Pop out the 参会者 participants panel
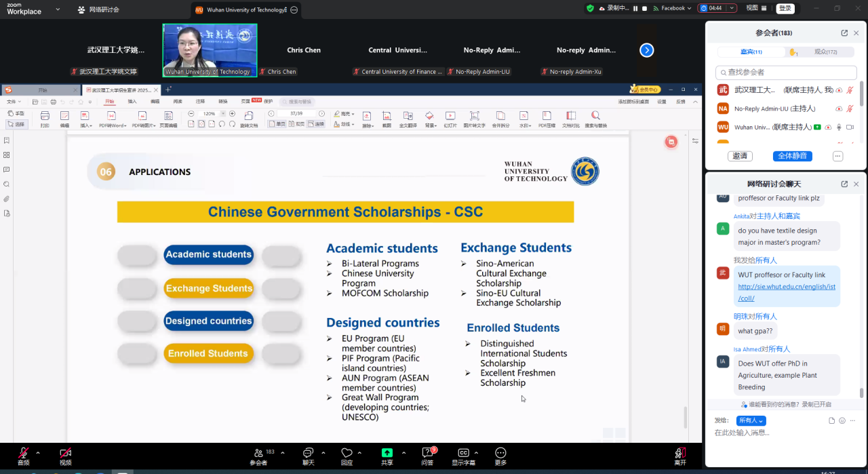This screenshot has width=868, height=474. 844,33
